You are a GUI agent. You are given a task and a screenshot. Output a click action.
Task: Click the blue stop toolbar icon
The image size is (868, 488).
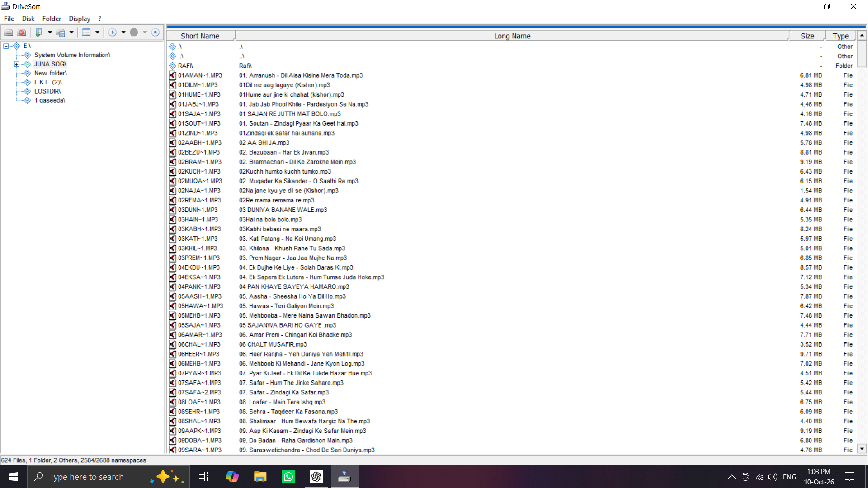coord(156,33)
